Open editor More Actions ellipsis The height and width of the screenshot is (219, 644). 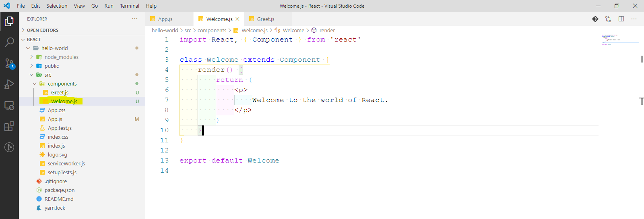point(634,19)
